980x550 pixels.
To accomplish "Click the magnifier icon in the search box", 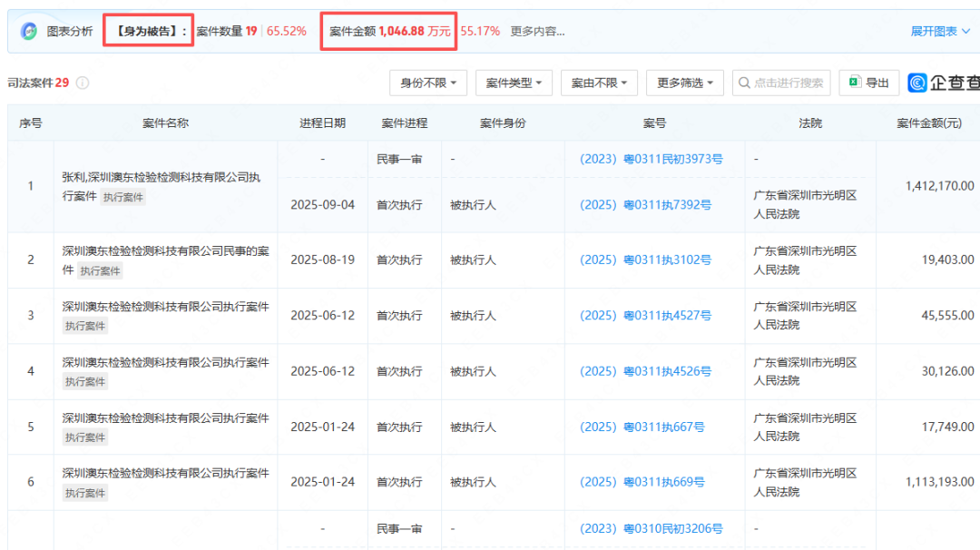I will [x=744, y=83].
